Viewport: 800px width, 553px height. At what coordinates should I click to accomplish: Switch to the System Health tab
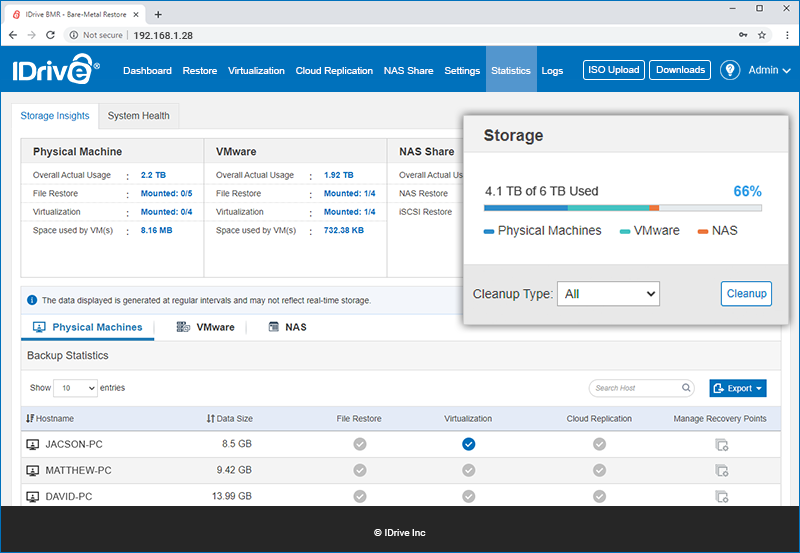138,116
